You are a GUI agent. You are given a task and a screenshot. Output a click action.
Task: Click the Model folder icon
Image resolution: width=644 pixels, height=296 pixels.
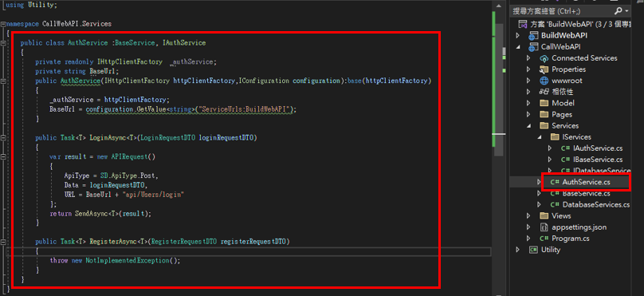pyautogui.click(x=544, y=103)
